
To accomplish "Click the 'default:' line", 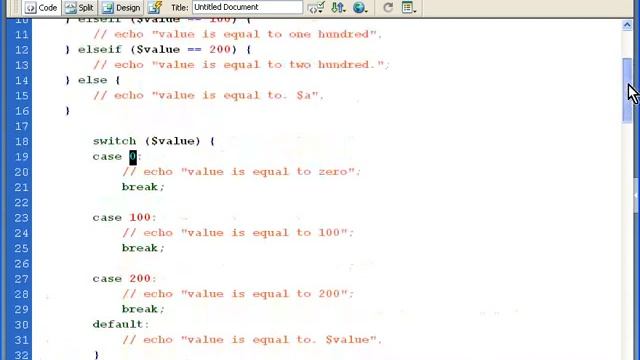I will (121, 324).
